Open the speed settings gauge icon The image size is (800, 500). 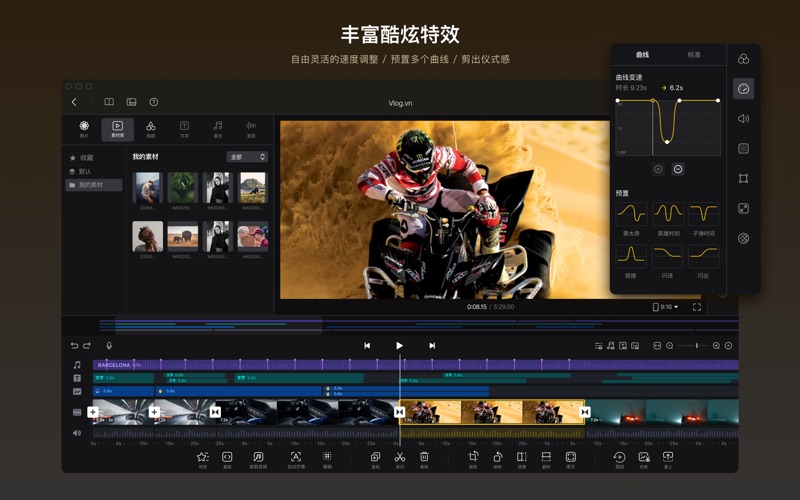(743, 89)
